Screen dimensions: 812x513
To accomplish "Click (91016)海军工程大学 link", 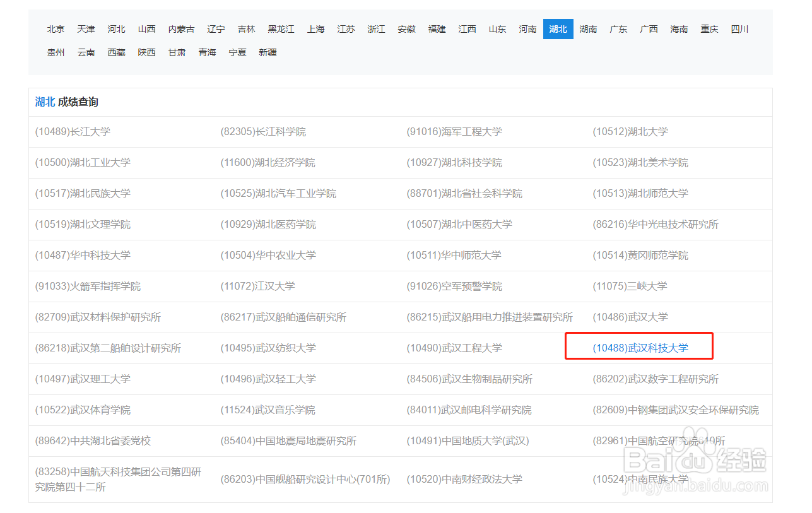I will point(454,132).
